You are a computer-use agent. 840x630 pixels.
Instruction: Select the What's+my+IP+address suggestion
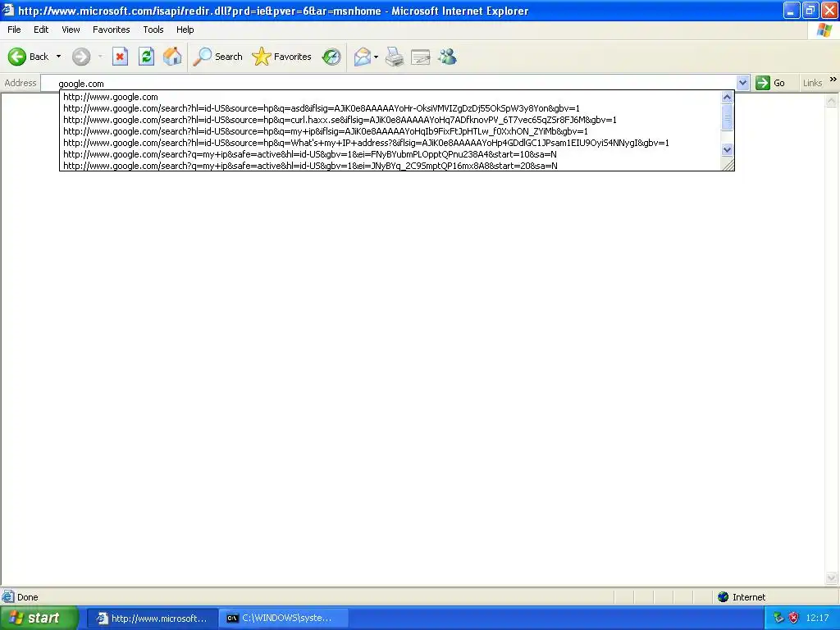click(x=390, y=143)
